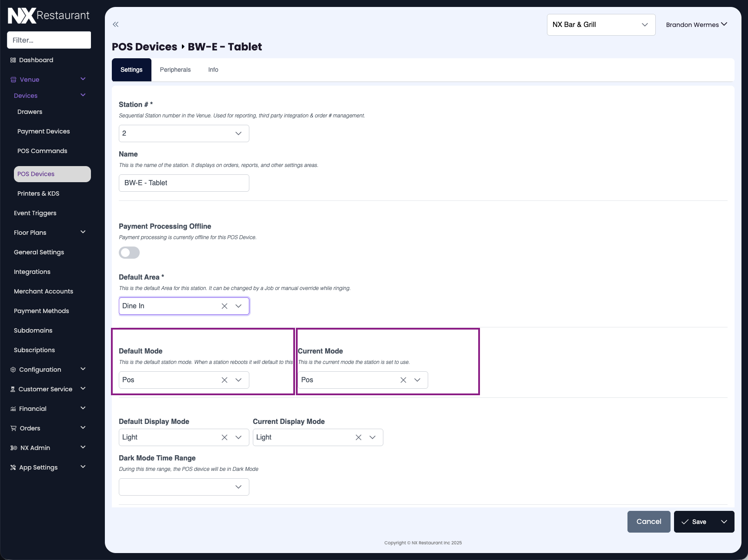Open Printers & KDS in sidebar
The height and width of the screenshot is (560, 748).
click(38, 193)
